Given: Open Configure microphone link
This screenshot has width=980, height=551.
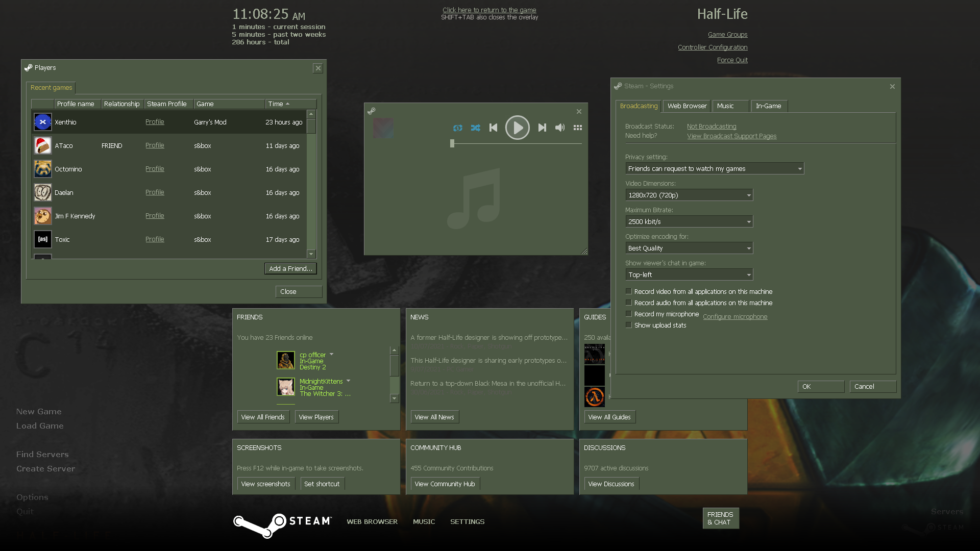Looking at the screenshot, I should [735, 316].
